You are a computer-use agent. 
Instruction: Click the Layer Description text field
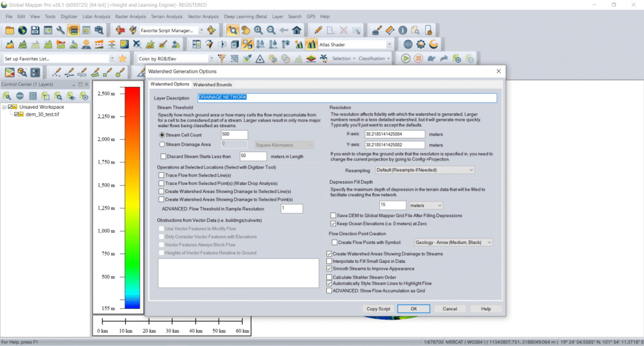(x=347, y=98)
